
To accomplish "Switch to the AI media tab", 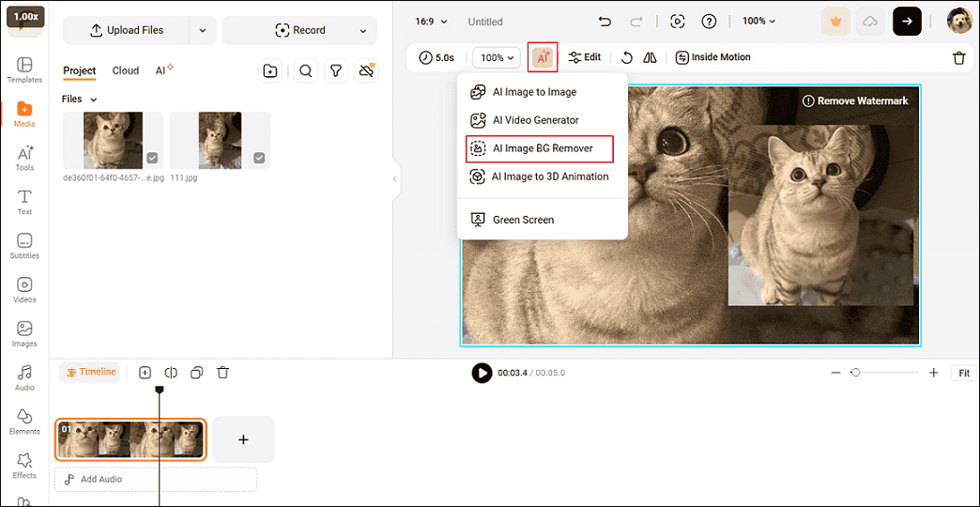I will [x=164, y=70].
